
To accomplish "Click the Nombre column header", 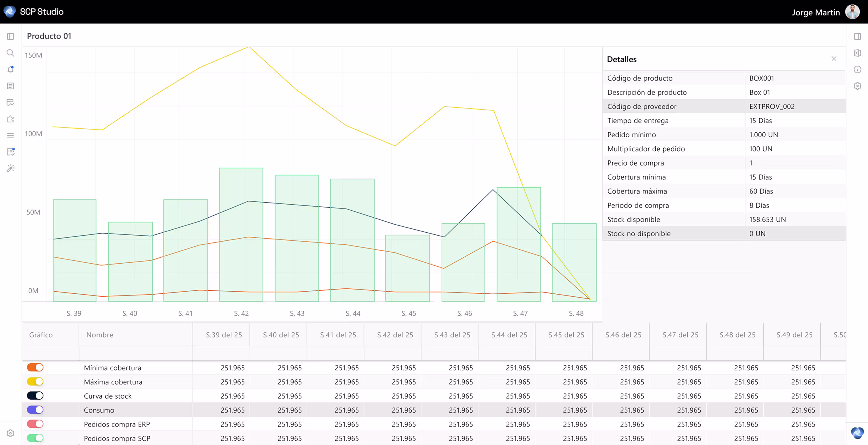I will pos(100,335).
